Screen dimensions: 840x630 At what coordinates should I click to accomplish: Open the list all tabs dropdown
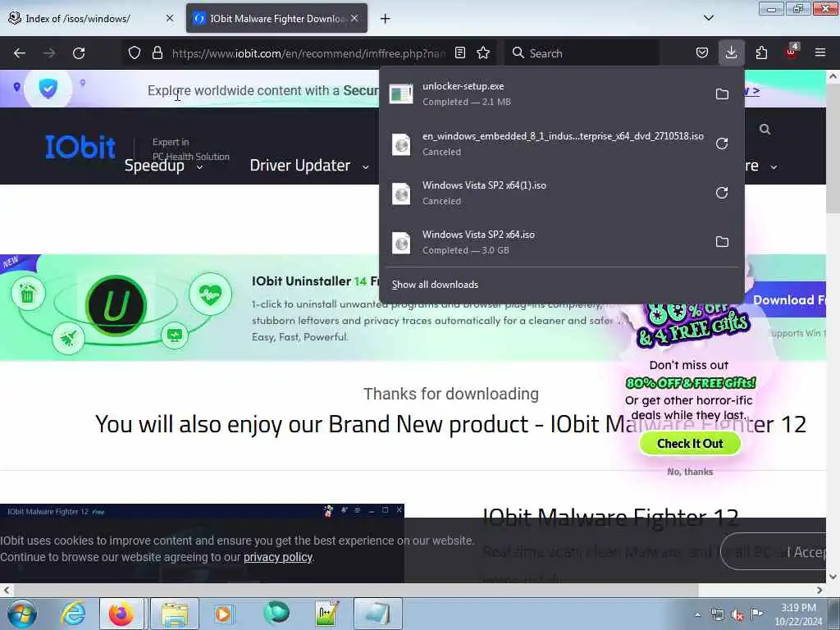coord(708,18)
